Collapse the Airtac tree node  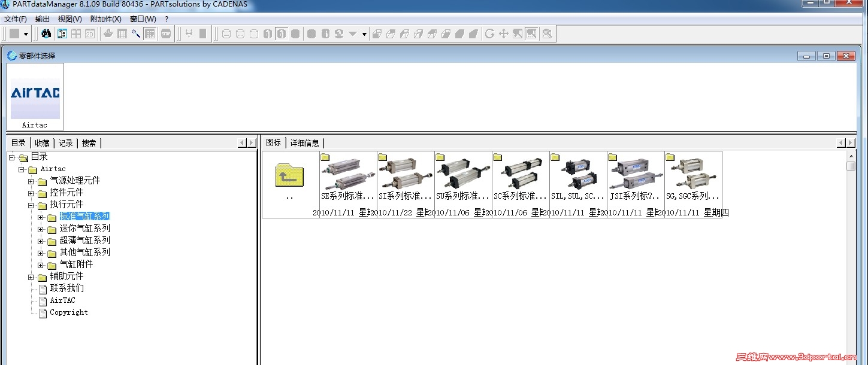tap(22, 169)
